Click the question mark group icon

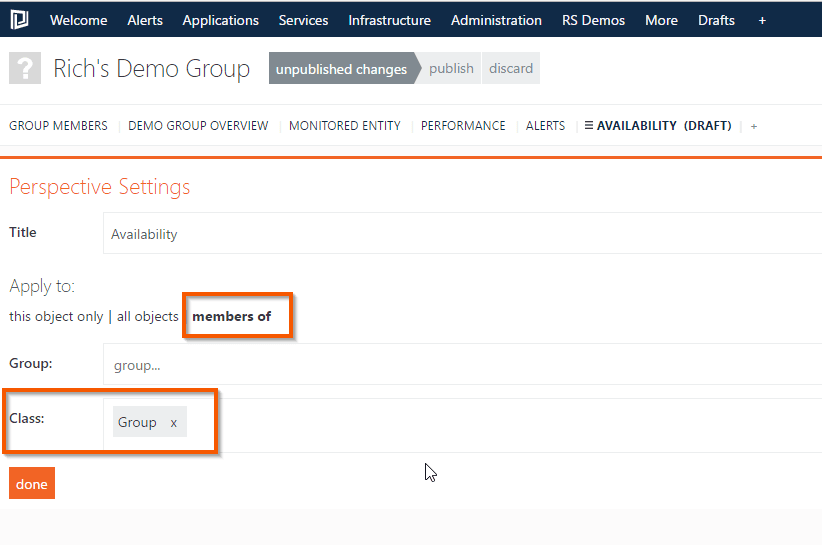tap(25, 69)
